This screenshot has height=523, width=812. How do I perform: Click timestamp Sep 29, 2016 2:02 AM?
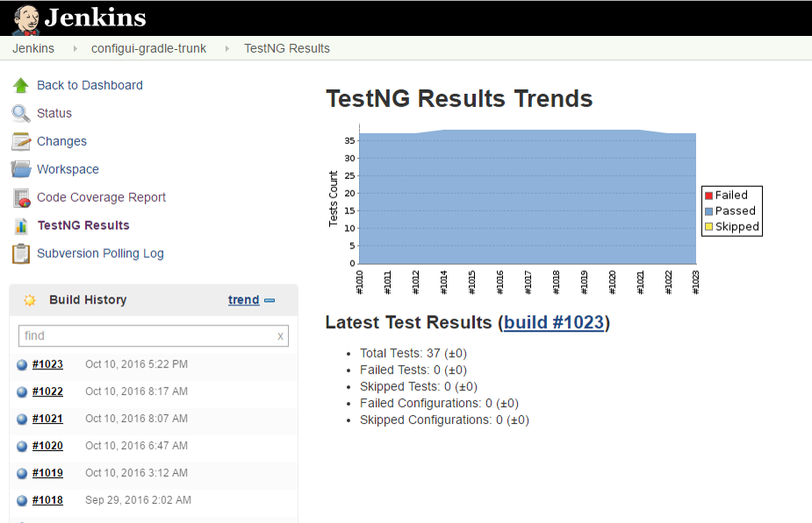pos(139,500)
